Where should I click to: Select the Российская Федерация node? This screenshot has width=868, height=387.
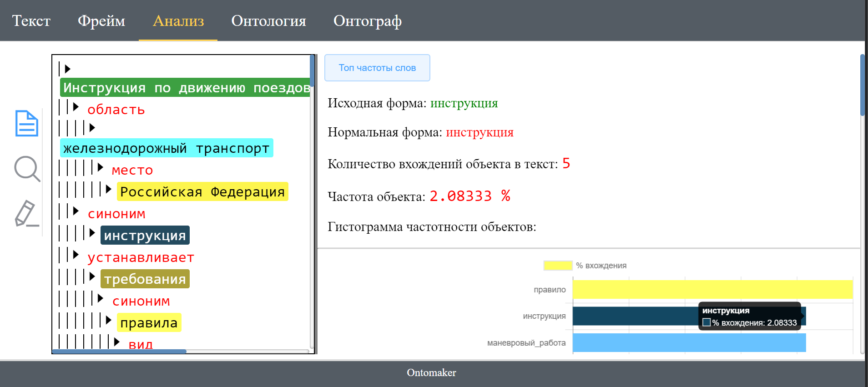(x=202, y=191)
